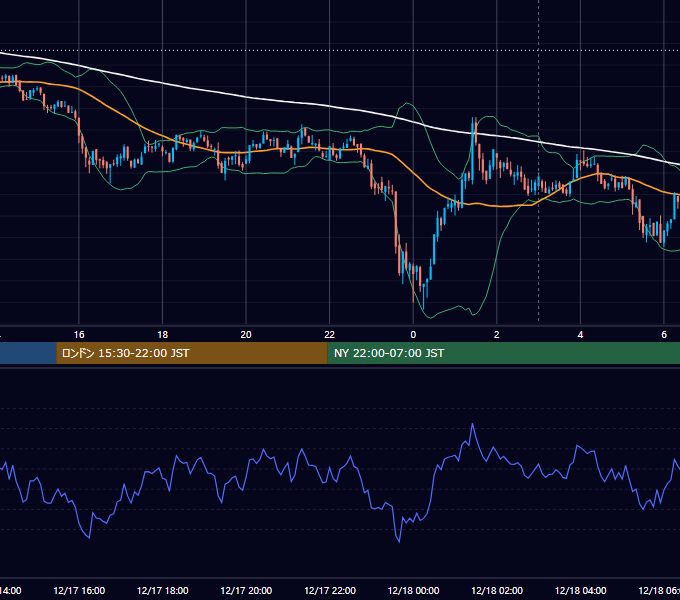The height and width of the screenshot is (600, 680).
Task: Click the tallest oscillator peak in the lower panel
Action: pos(472,424)
